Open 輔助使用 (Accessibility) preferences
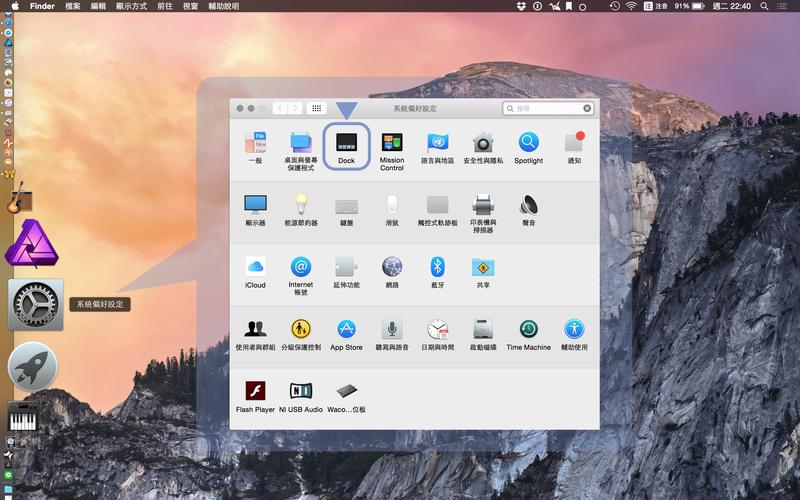Screen dimensions: 800x500 click(x=574, y=334)
